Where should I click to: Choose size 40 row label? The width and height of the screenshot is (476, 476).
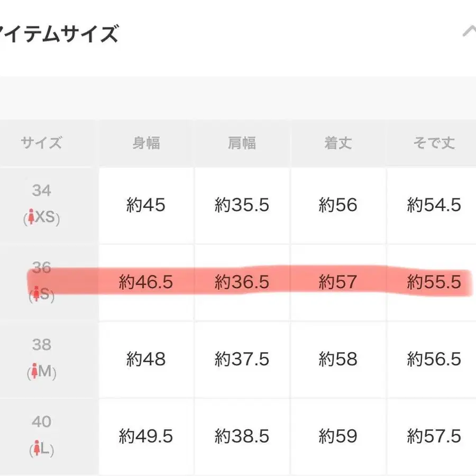coord(41,422)
